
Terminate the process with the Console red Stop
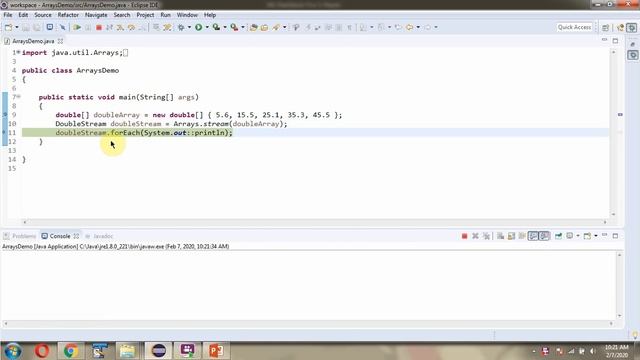point(464,236)
